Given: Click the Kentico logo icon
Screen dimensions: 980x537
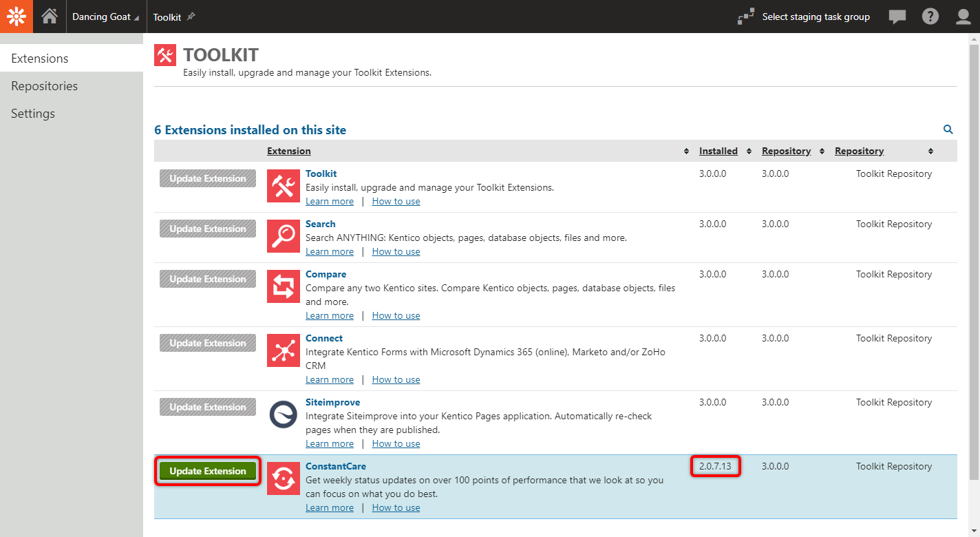Looking at the screenshot, I should (x=17, y=17).
